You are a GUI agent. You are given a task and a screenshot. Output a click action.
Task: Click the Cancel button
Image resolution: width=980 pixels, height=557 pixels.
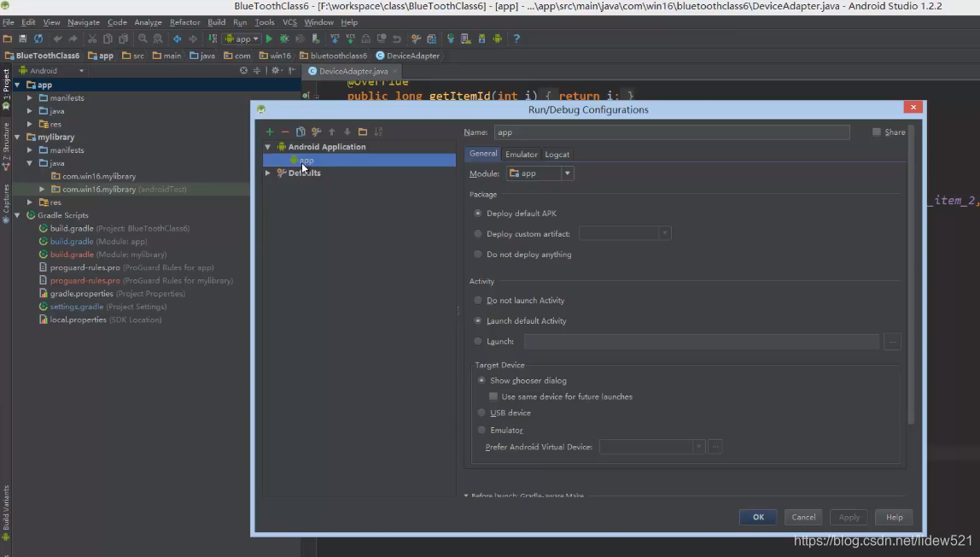coord(803,517)
